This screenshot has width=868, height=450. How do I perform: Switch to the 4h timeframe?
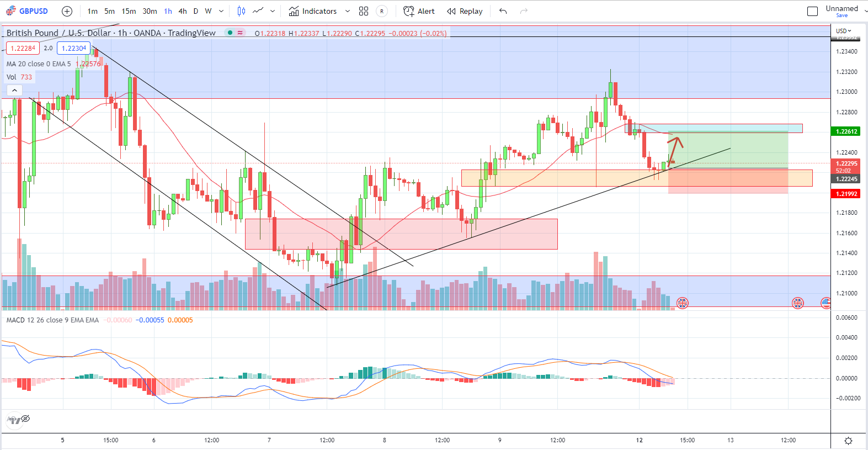pyautogui.click(x=183, y=11)
